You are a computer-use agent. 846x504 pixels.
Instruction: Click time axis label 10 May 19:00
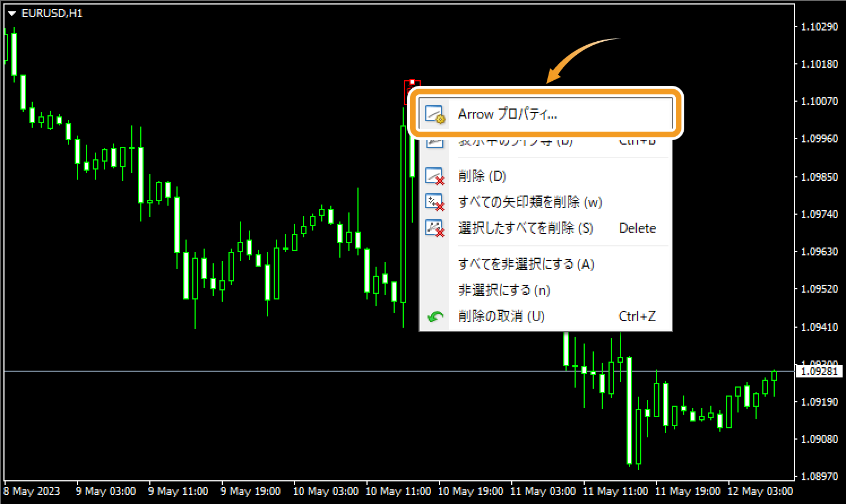(x=471, y=491)
